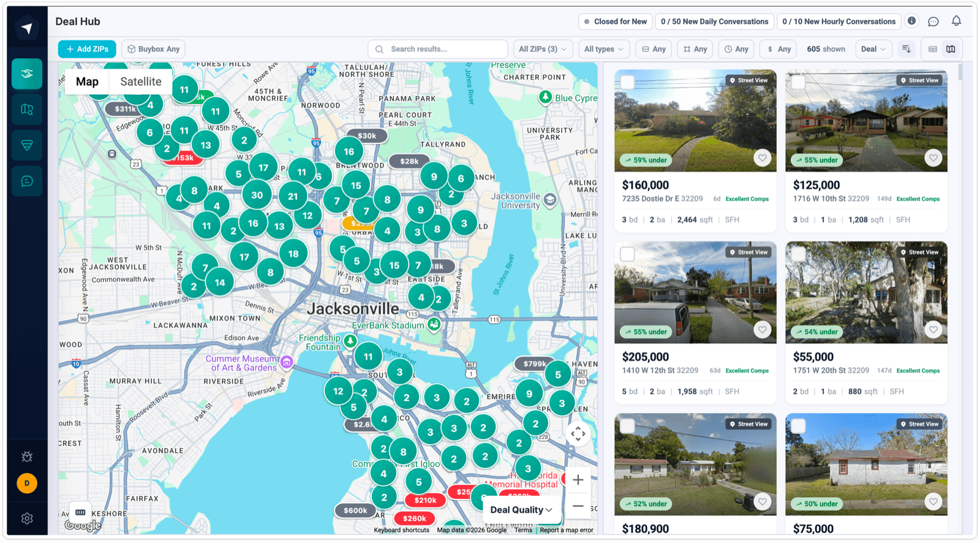Favorite the $180,900 listing heart
This screenshot has width=980, height=543.
(x=762, y=502)
